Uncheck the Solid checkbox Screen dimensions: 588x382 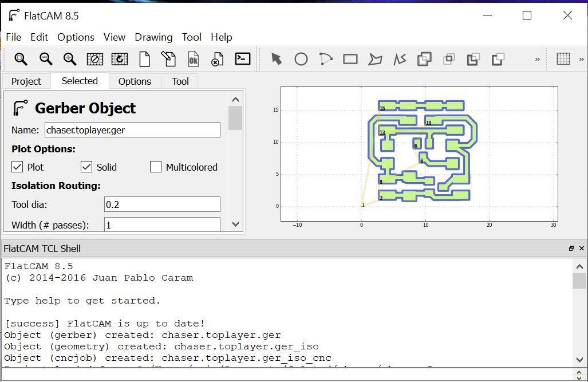pos(86,167)
